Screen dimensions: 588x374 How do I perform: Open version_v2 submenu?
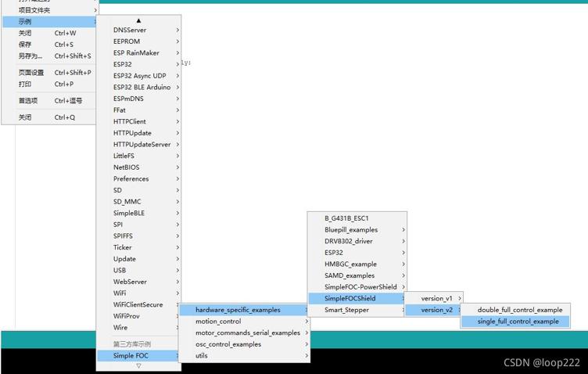pos(434,310)
